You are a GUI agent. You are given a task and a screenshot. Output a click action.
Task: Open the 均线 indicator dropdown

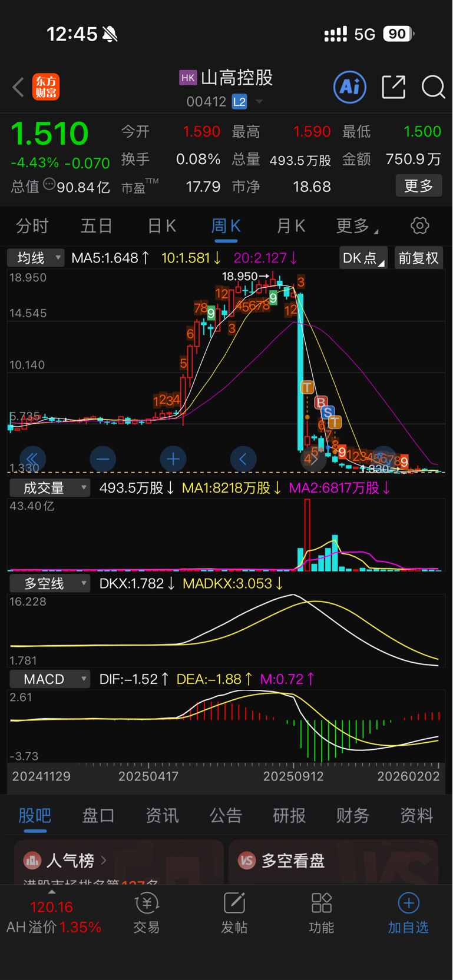coord(36,258)
